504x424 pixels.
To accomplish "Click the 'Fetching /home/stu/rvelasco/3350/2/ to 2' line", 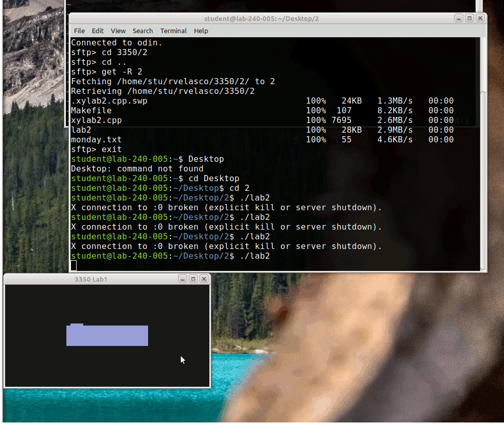I will [173, 81].
